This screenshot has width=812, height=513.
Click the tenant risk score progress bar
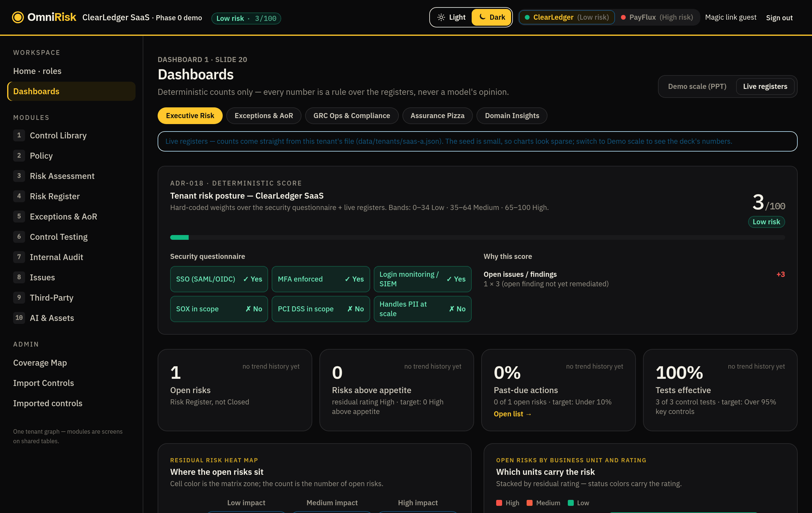pos(477,237)
